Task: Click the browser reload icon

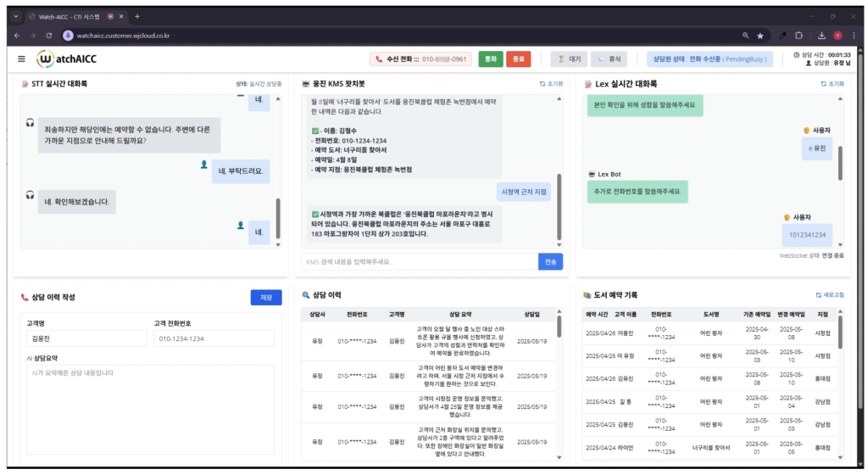Action: [x=49, y=36]
